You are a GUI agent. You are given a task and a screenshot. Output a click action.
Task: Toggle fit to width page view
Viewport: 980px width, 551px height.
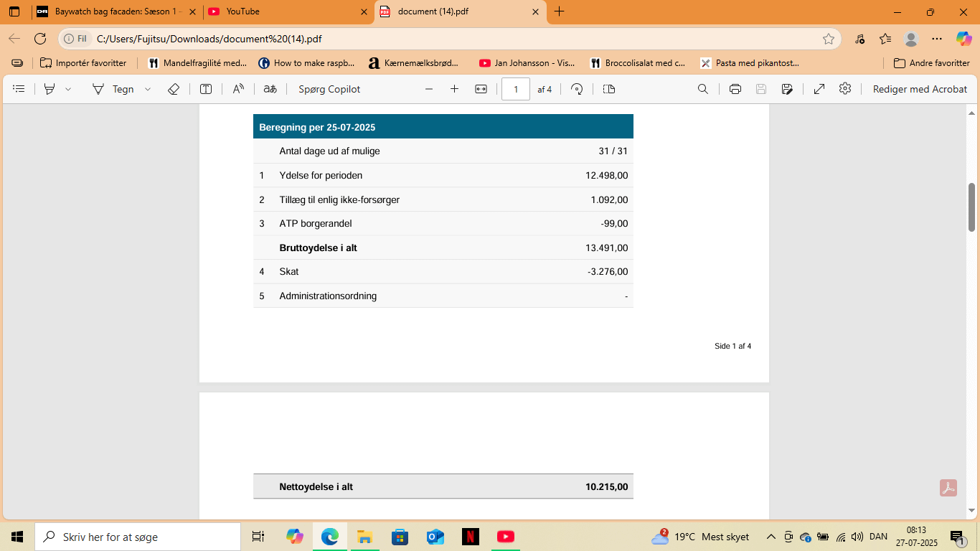click(481, 89)
